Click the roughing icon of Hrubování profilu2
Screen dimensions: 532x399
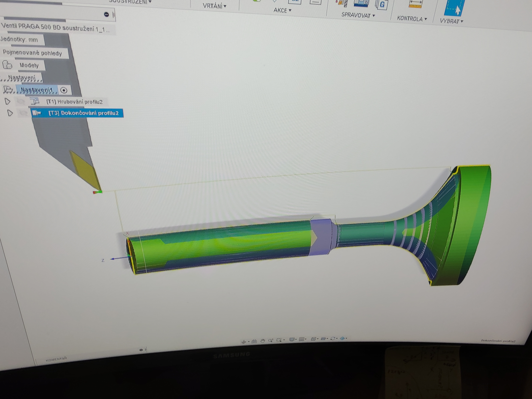(35, 101)
